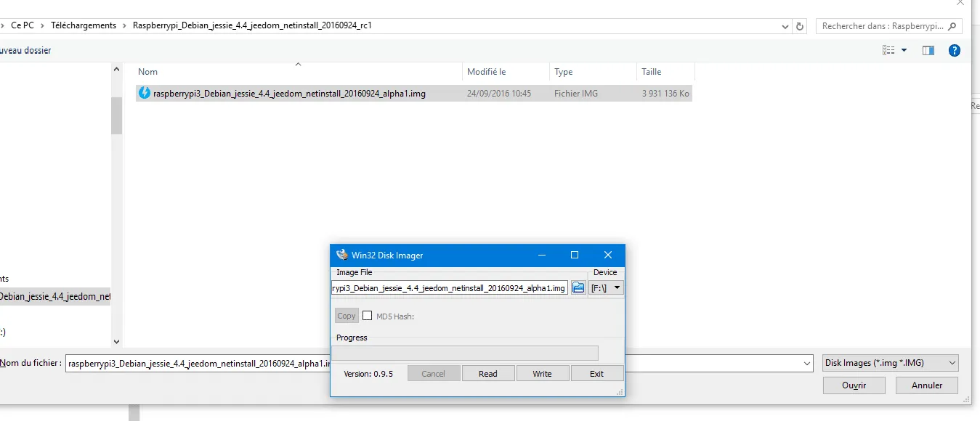Click the Nom du fichier input field
980x421 pixels.
coord(439,363)
